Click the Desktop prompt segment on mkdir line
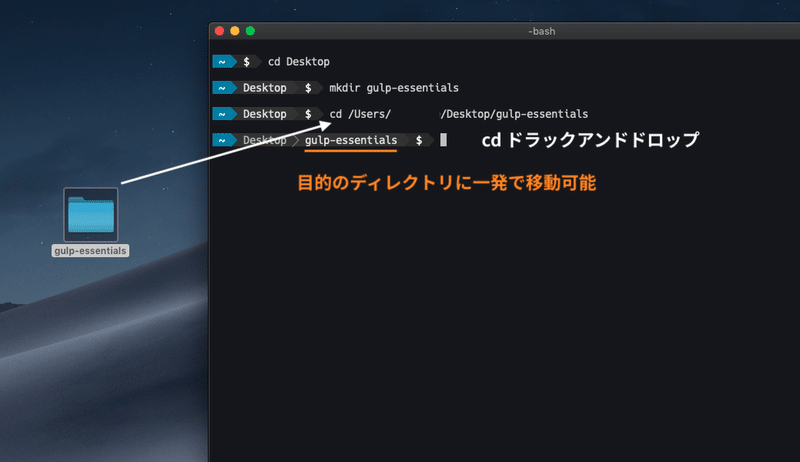Image resolution: width=800 pixels, height=462 pixels. 265,88
